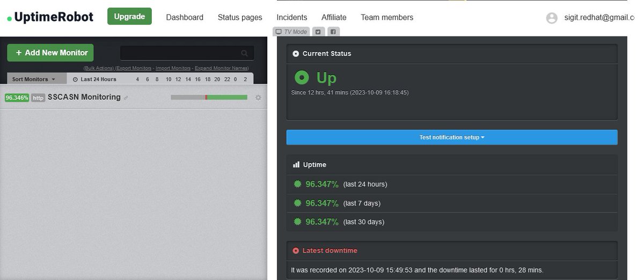Image resolution: width=644 pixels, height=280 pixels.
Task: Click the Latest downtime heading text
Action: pyautogui.click(x=330, y=250)
